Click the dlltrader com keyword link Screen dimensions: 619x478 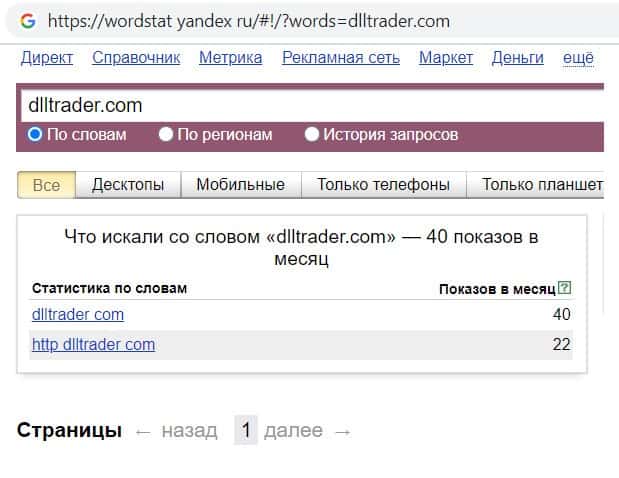point(78,315)
